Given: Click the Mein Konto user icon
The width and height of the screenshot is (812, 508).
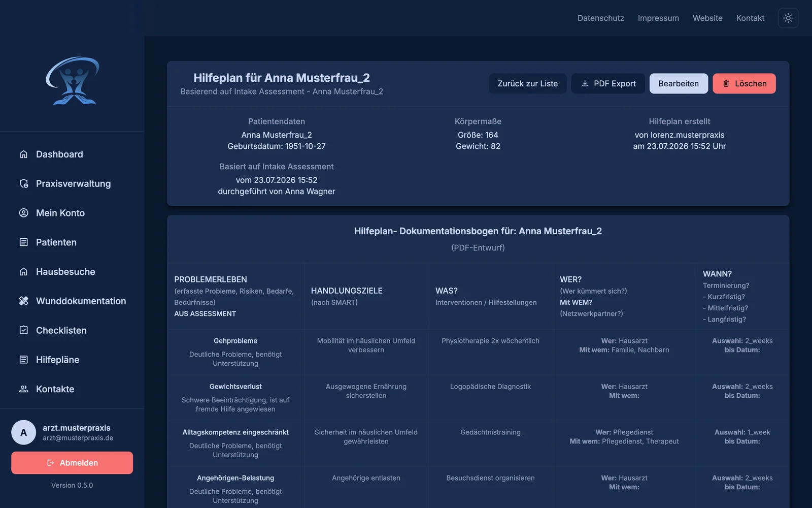Looking at the screenshot, I should click(x=23, y=213).
